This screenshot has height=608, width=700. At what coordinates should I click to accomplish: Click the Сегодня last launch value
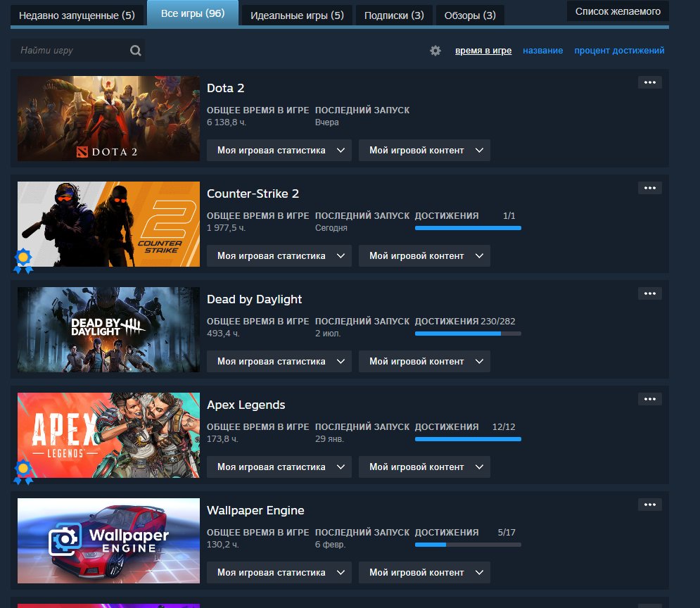[331, 228]
